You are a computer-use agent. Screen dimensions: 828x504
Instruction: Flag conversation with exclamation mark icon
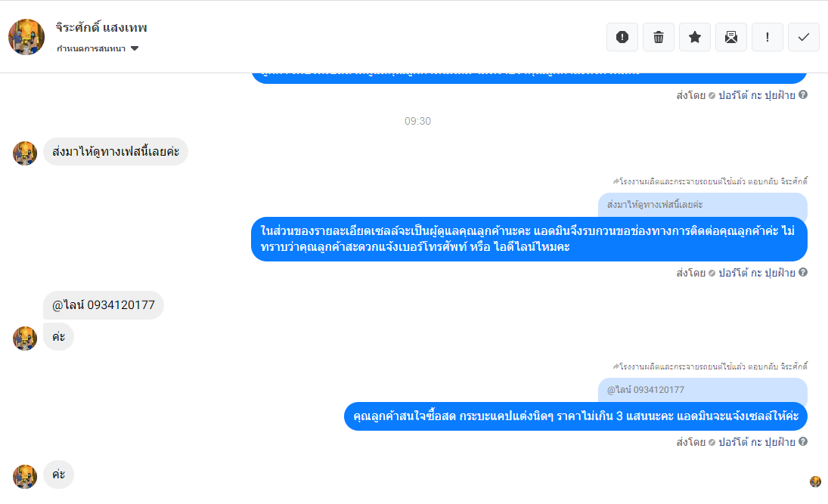pos(768,37)
